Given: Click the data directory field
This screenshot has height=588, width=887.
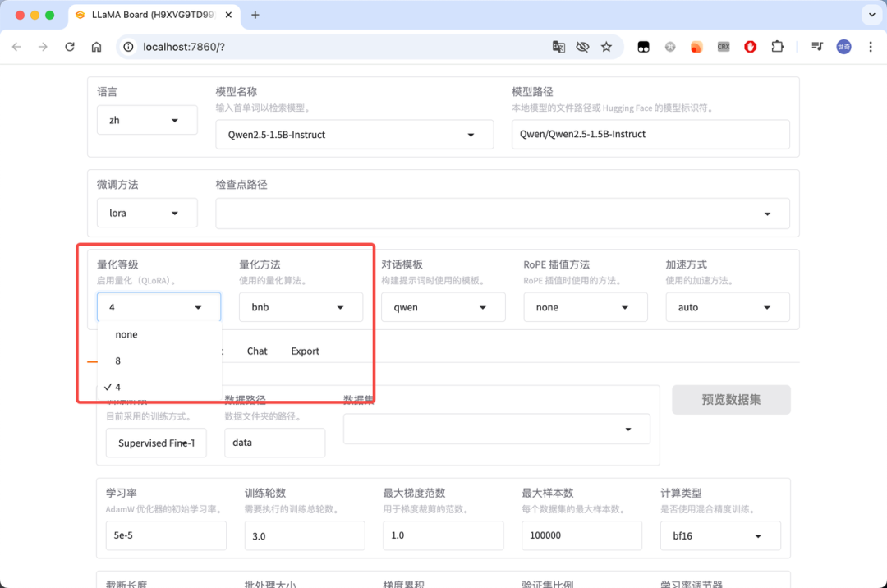Looking at the screenshot, I should pos(275,443).
